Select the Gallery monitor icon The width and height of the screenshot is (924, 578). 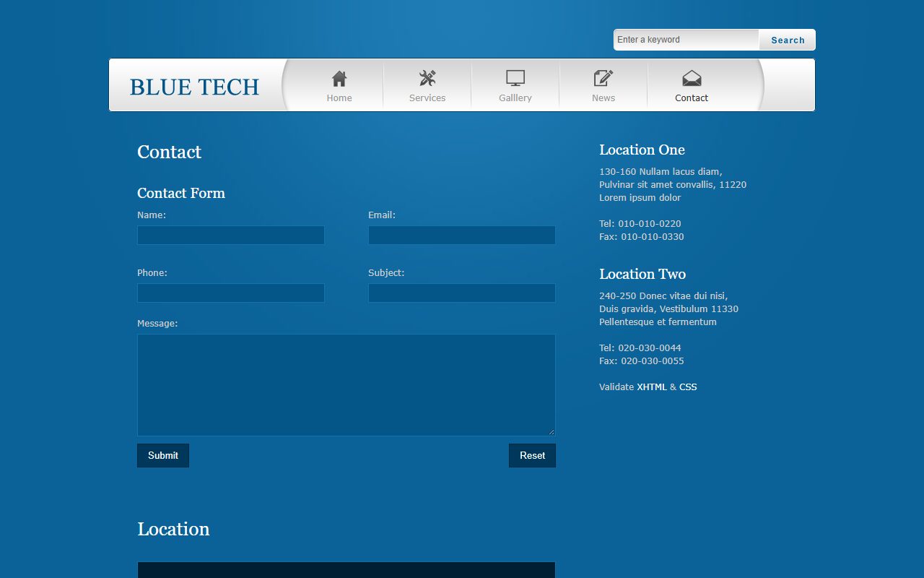[515, 78]
